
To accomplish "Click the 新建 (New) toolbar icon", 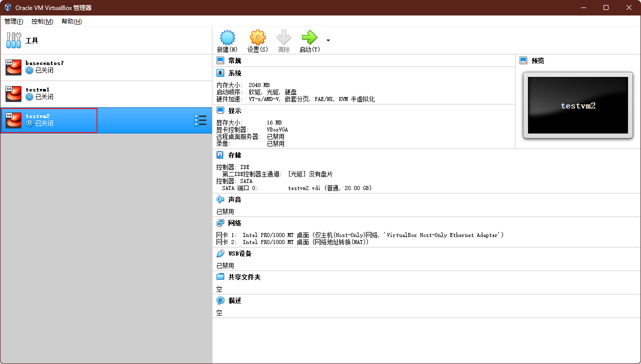I will coord(227,37).
